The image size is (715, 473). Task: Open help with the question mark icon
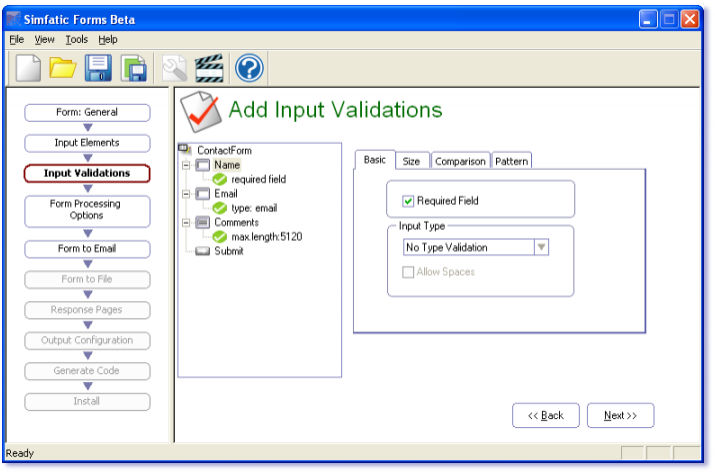click(249, 68)
